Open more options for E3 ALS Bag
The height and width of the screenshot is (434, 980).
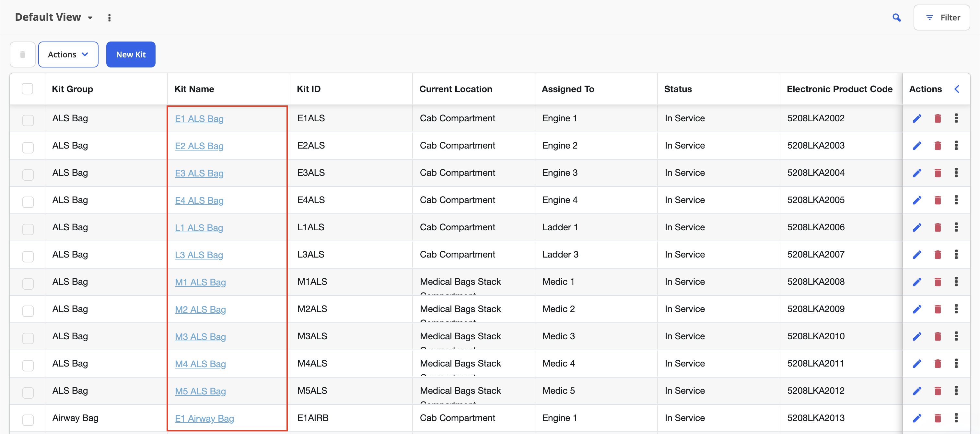[956, 173]
